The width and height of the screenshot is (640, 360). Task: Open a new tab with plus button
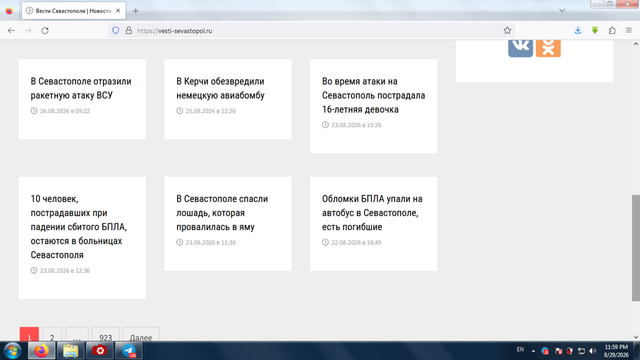(x=136, y=11)
